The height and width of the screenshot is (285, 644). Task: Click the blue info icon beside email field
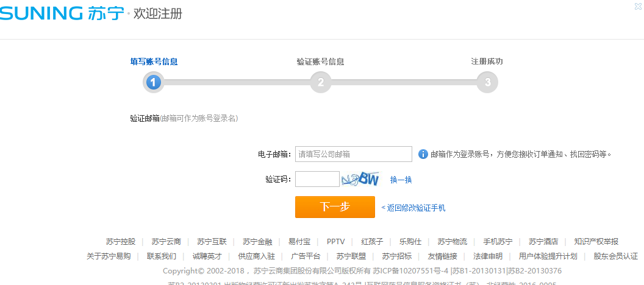(423, 154)
